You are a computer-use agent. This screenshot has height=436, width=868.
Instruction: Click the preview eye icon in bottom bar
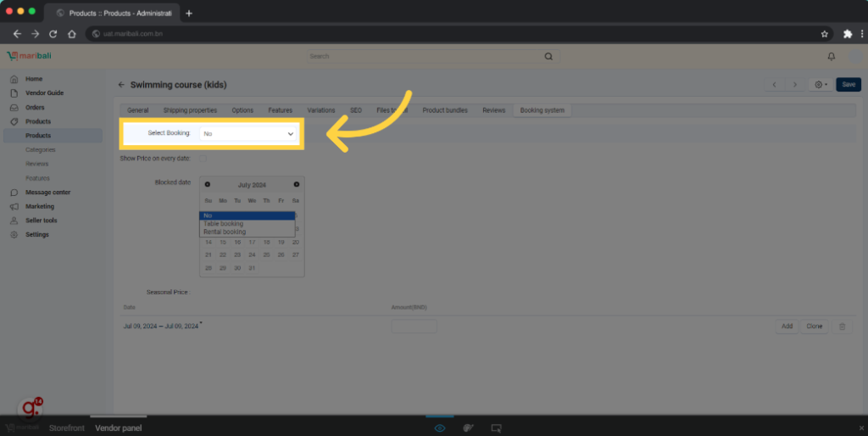[440, 428]
